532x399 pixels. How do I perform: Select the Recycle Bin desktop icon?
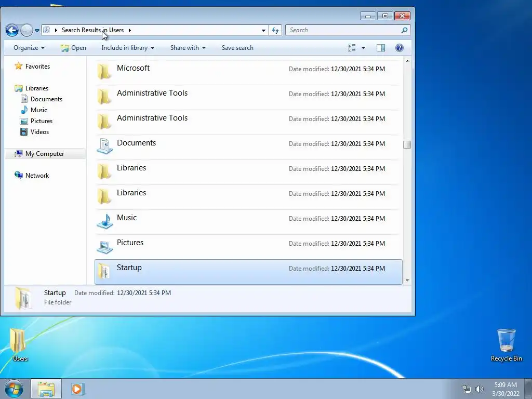[506, 345]
